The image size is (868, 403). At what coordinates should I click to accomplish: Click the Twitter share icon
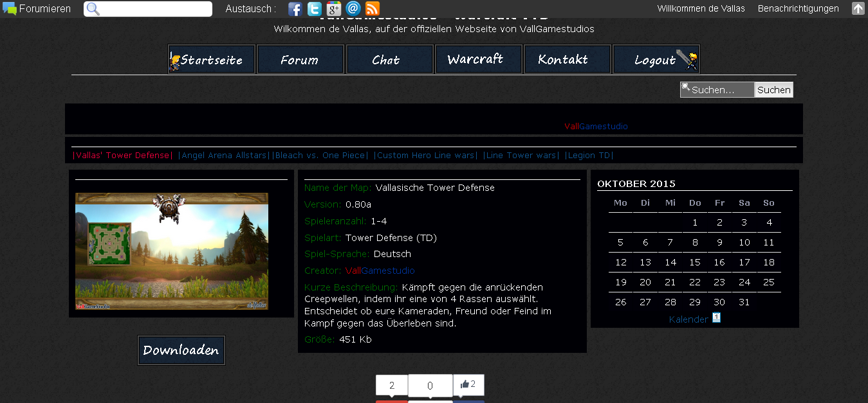pos(314,9)
